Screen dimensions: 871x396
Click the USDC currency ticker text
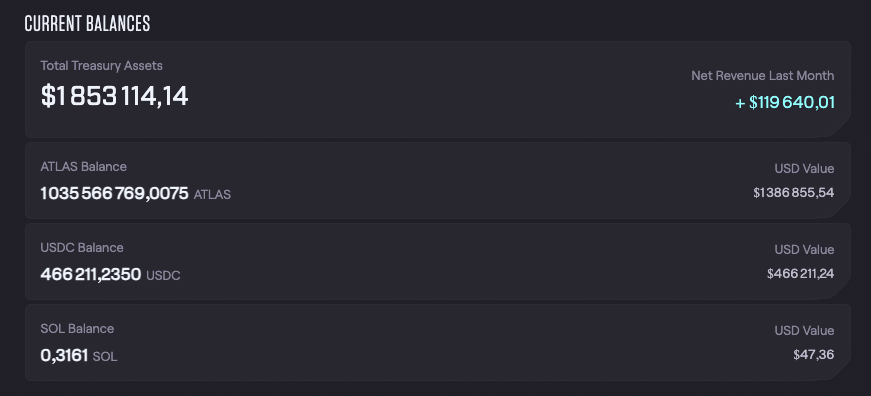[163, 275]
